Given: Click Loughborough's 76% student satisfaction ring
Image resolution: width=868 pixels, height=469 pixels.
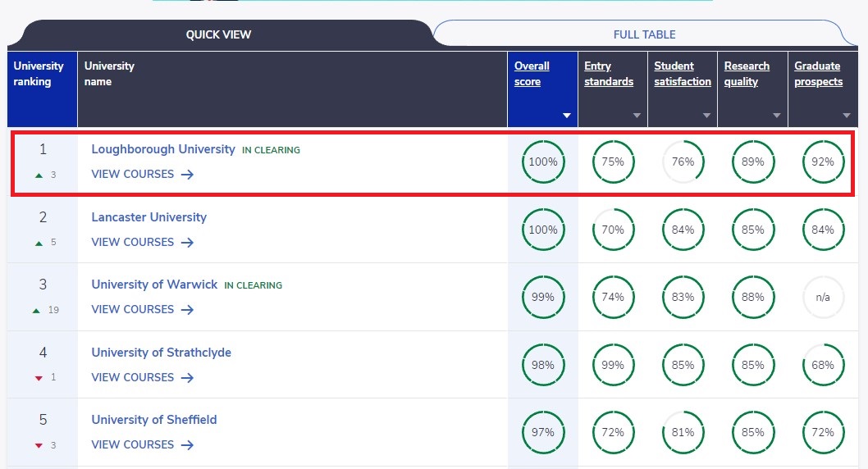Looking at the screenshot, I should coord(683,162).
